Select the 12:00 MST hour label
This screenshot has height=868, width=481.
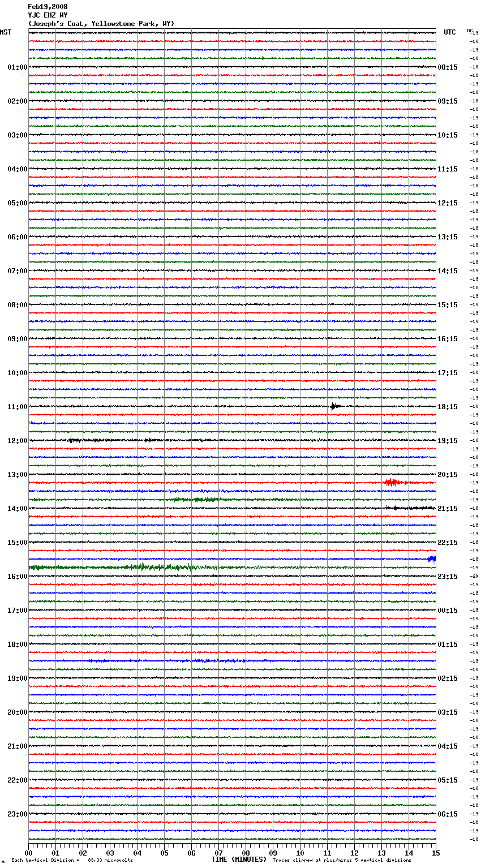coord(18,441)
